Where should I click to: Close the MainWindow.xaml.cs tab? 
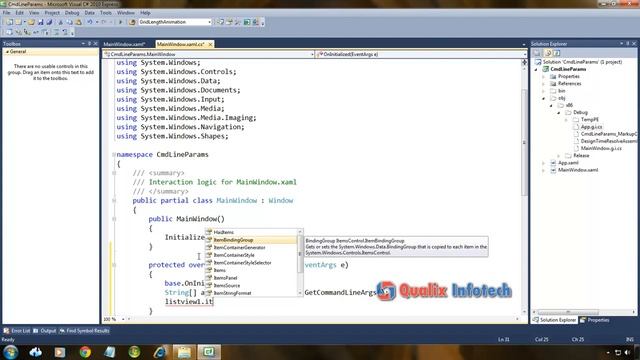click(x=210, y=44)
